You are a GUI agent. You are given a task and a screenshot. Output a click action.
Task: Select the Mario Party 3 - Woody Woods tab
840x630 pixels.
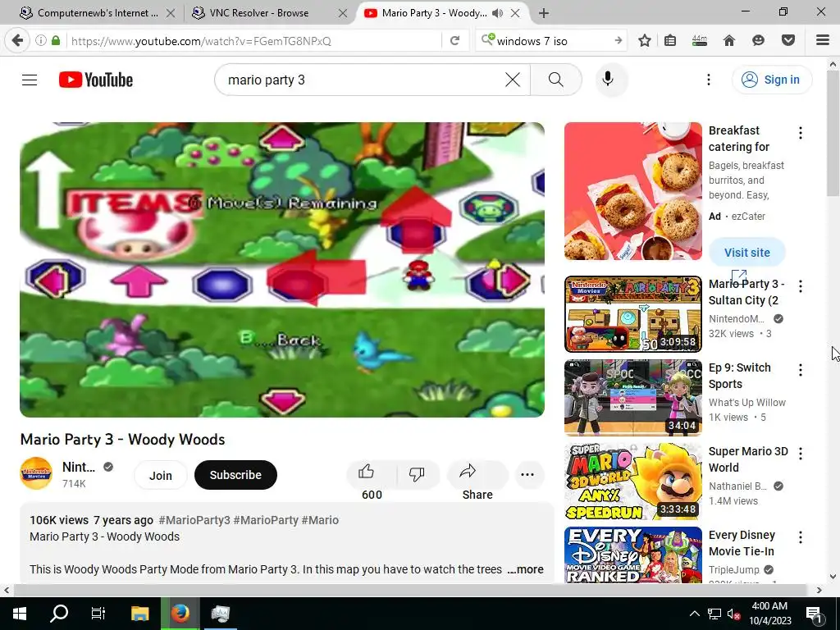435,13
